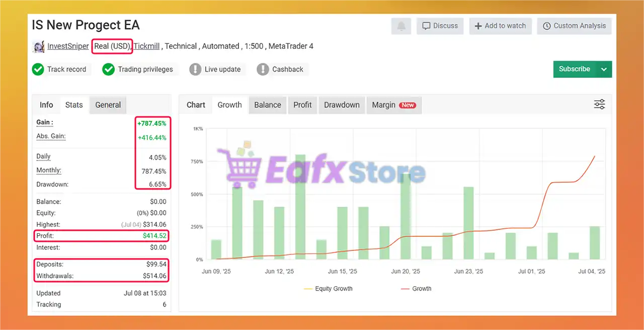Click the Subscribe button

575,70
